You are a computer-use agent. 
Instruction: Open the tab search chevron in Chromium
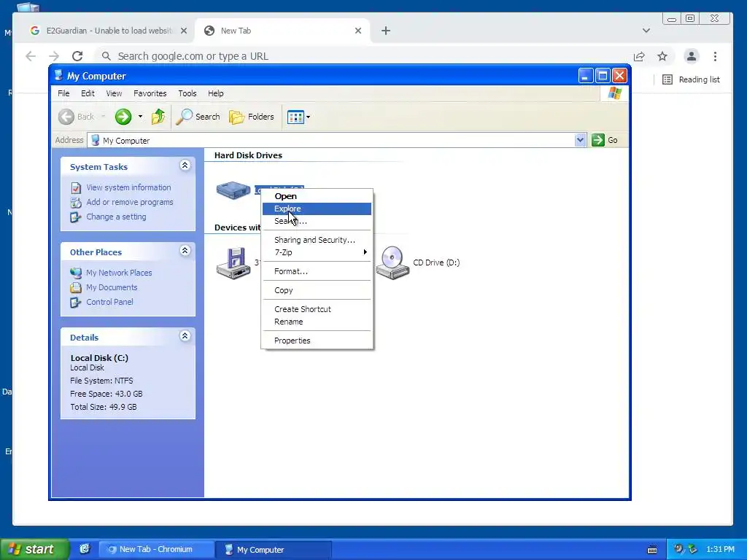pos(646,31)
